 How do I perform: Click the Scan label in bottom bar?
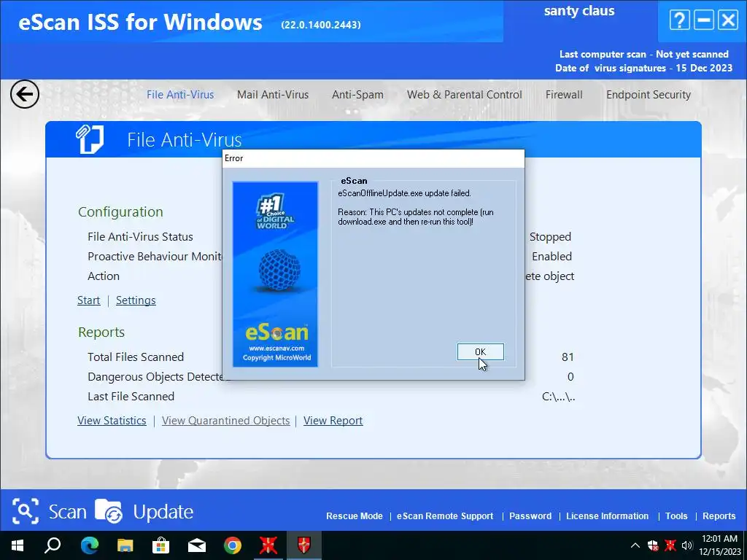[x=68, y=512]
